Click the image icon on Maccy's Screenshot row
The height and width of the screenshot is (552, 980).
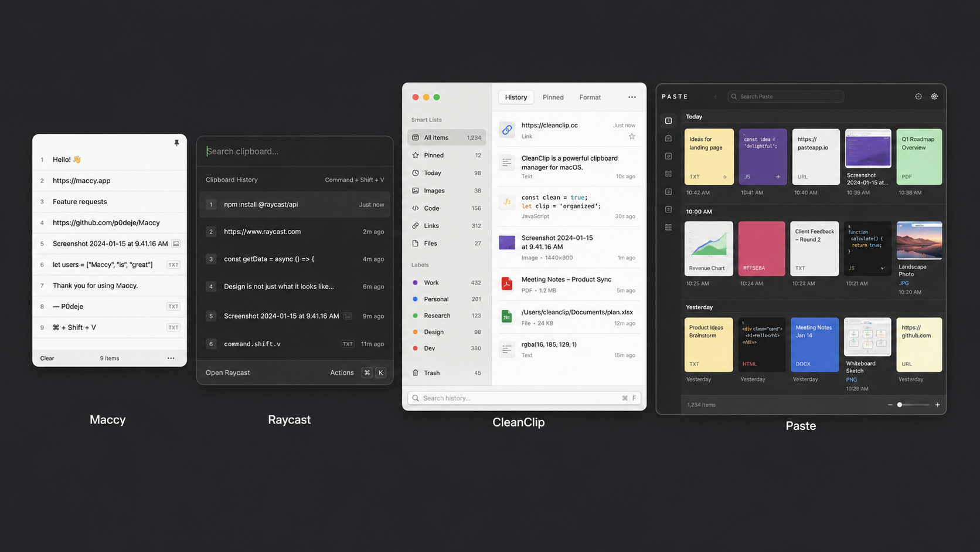pos(176,243)
